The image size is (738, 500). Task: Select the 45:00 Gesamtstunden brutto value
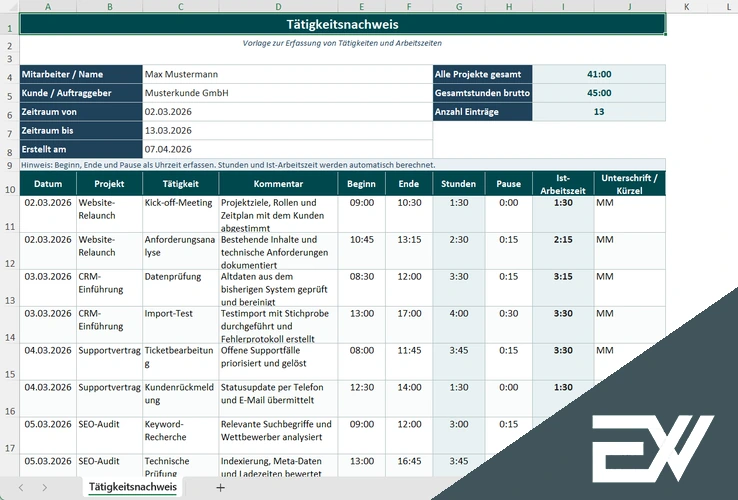tap(599, 93)
